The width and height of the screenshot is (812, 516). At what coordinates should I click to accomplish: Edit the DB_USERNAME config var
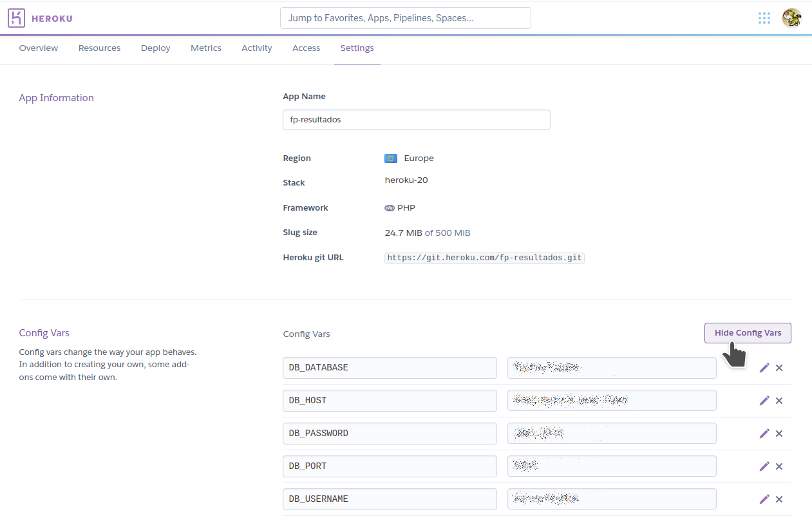coord(764,499)
